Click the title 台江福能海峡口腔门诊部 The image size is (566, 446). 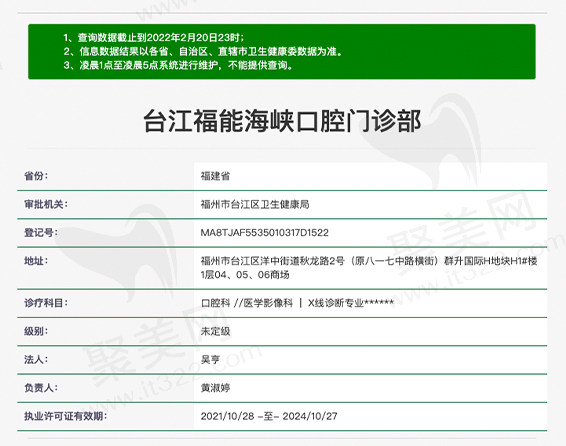click(282, 121)
